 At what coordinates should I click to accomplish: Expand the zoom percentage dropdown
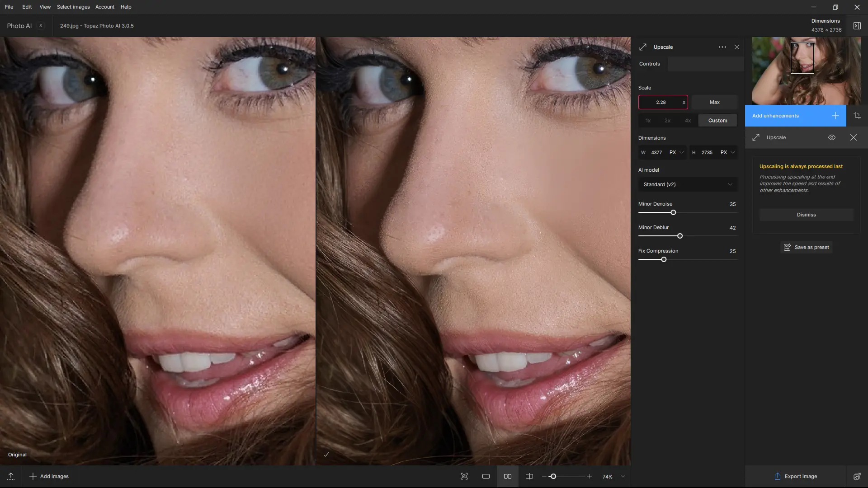click(623, 476)
